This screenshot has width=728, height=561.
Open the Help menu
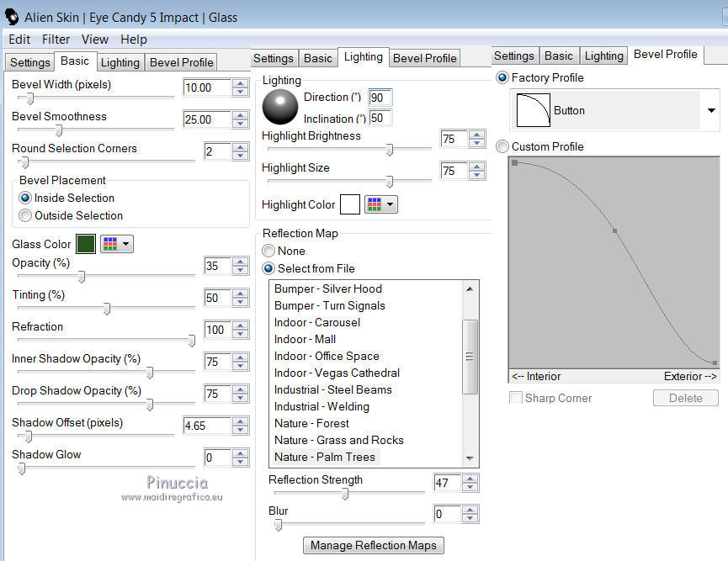pos(134,40)
